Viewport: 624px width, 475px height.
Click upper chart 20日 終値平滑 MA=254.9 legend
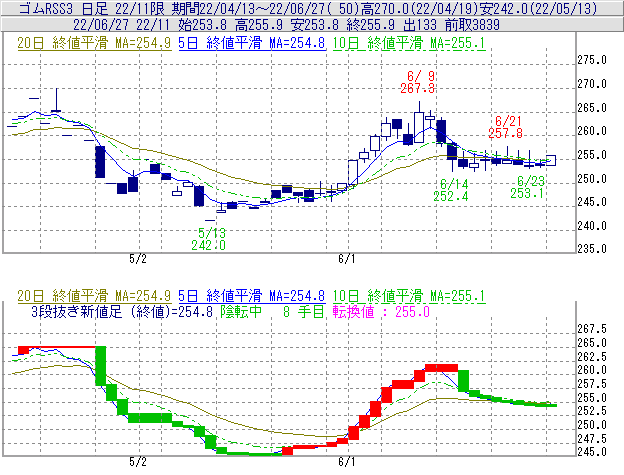pos(94,43)
